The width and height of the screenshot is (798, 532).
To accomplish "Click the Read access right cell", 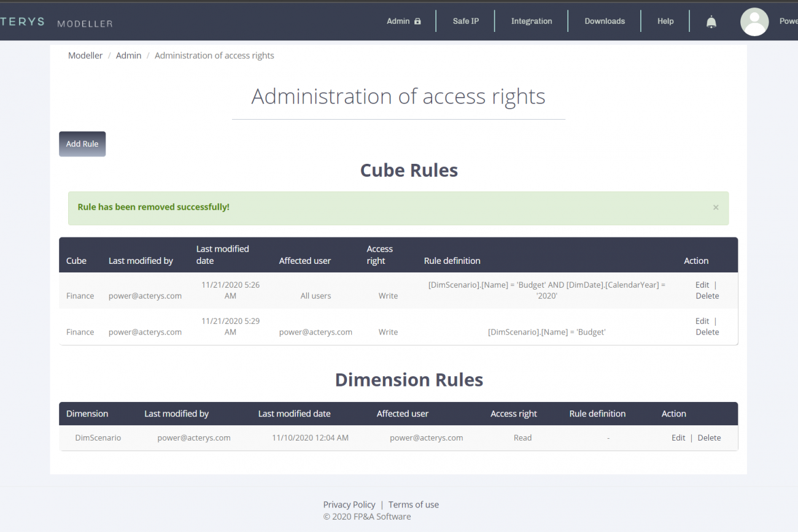I will point(522,438).
